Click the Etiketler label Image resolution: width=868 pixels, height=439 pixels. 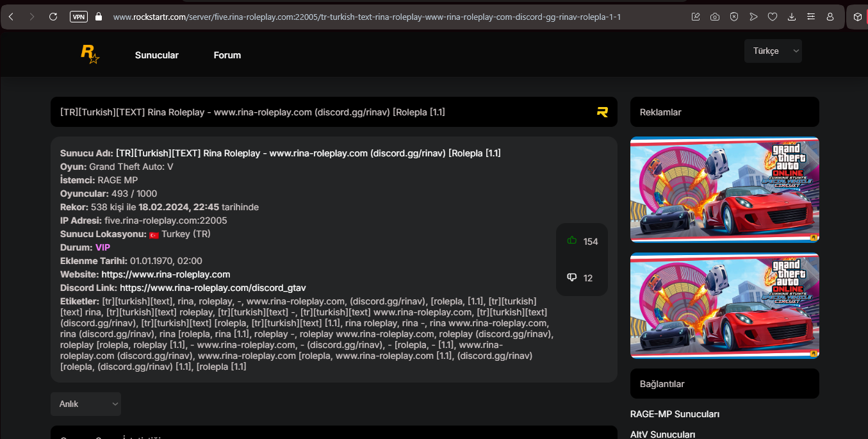[x=79, y=301]
